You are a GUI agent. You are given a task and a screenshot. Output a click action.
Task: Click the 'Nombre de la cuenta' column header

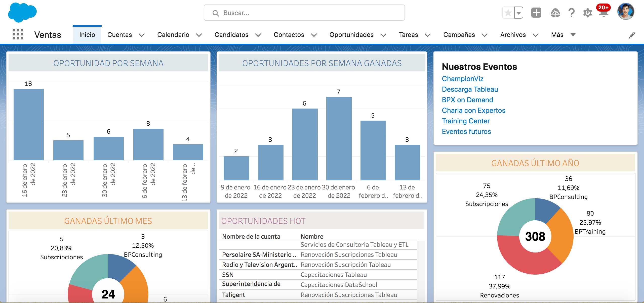tap(251, 236)
